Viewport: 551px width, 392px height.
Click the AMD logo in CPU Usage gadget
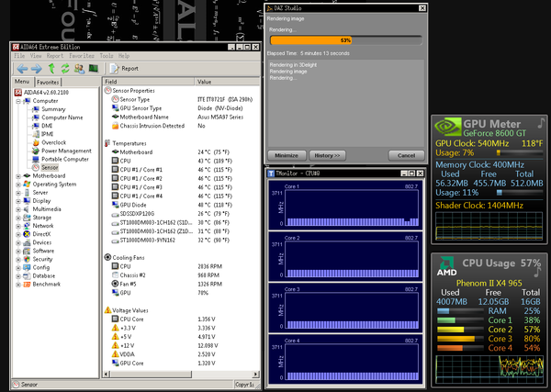click(x=446, y=266)
